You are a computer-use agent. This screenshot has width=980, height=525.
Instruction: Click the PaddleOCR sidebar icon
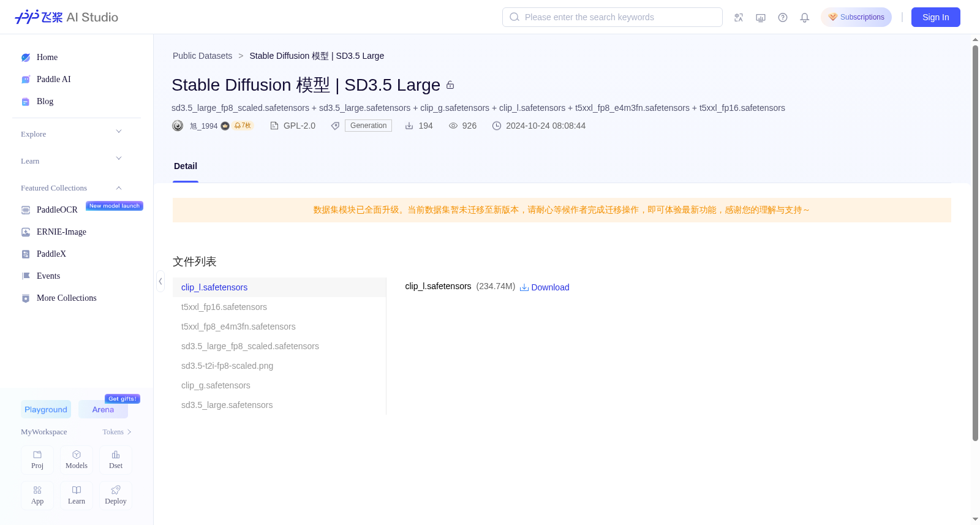click(26, 210)
